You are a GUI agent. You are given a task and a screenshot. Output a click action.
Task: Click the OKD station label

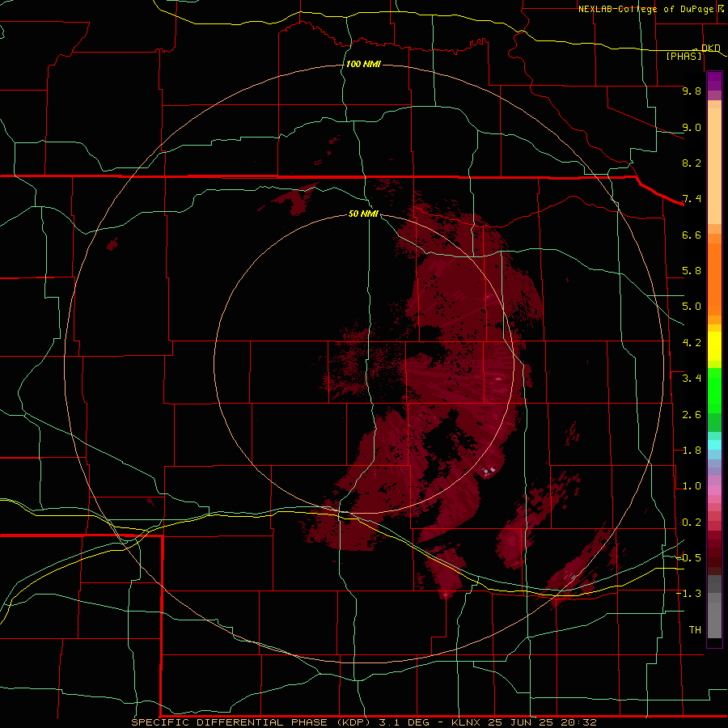pos(711,48)
